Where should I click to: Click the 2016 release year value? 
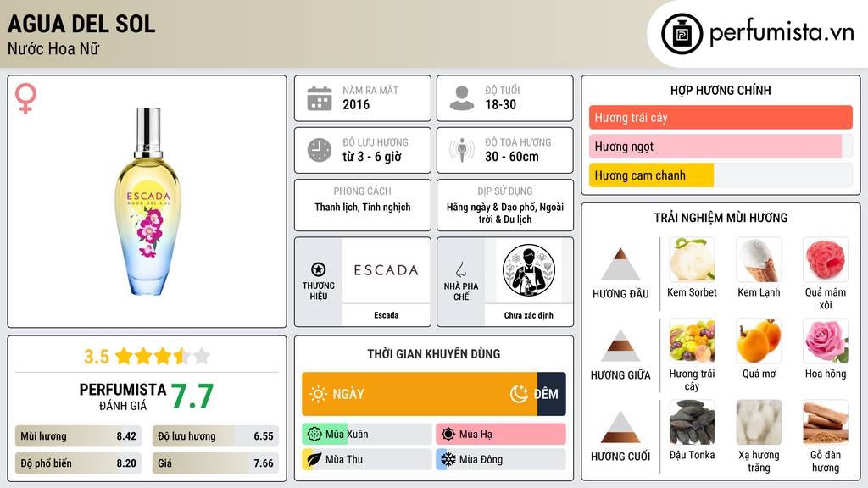coord(356,104)
